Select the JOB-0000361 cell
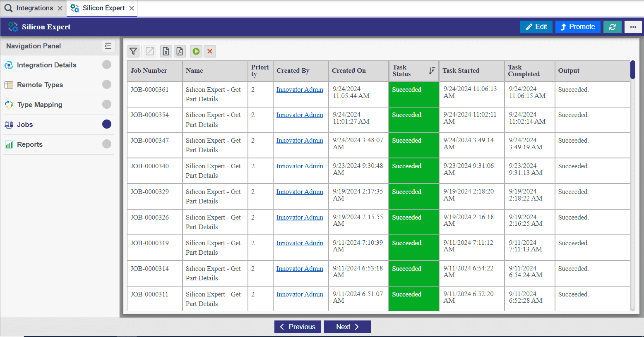The height and width of the screenshot is (337, 644). (x=155, y=94)
